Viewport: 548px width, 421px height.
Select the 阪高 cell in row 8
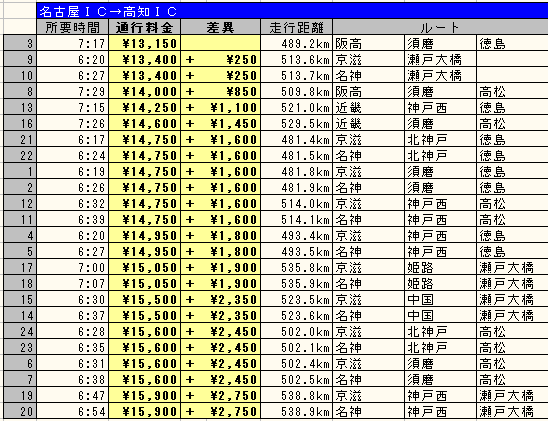pos(368,91)
